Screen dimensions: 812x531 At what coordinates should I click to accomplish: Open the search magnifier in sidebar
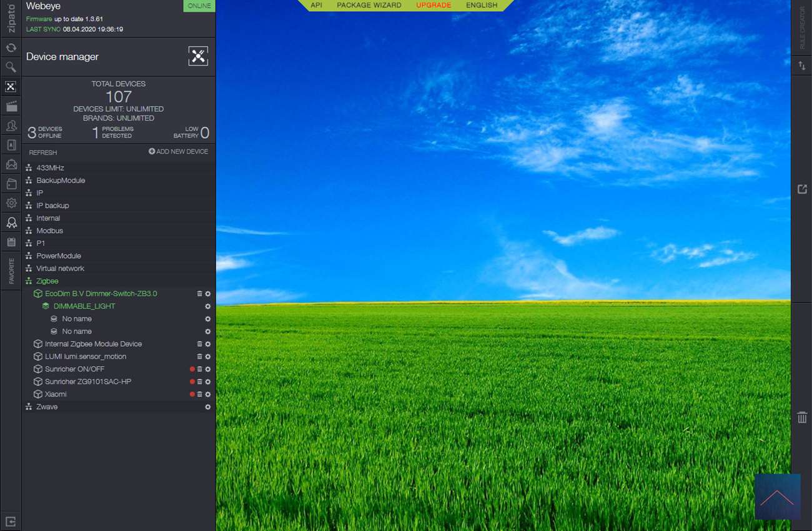point(11,67)
